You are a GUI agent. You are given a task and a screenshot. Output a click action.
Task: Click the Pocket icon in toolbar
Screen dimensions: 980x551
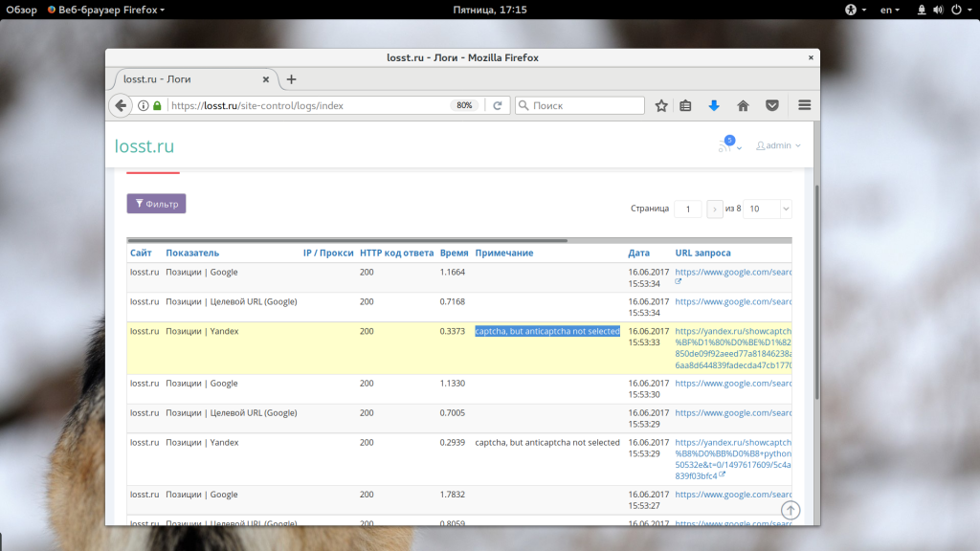click(x=771, y=105)
